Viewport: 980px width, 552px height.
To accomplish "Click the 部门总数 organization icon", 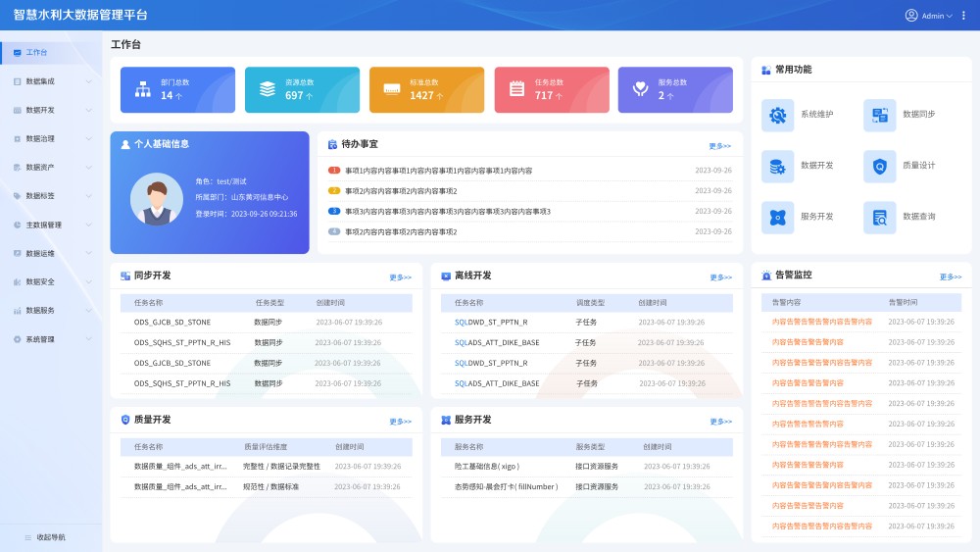I will [142, 89].
